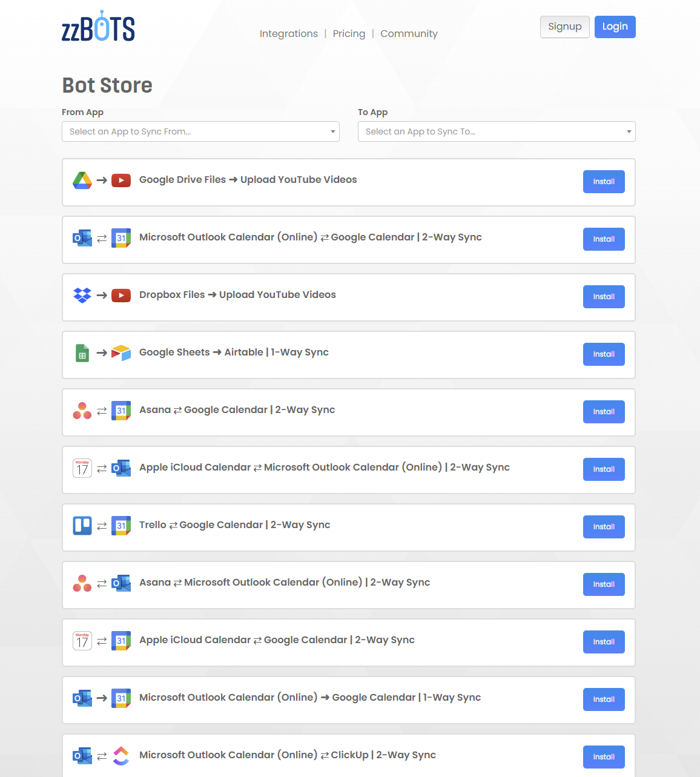Click the Trello icon
The image size is (700, 777).
coord(82,524)
